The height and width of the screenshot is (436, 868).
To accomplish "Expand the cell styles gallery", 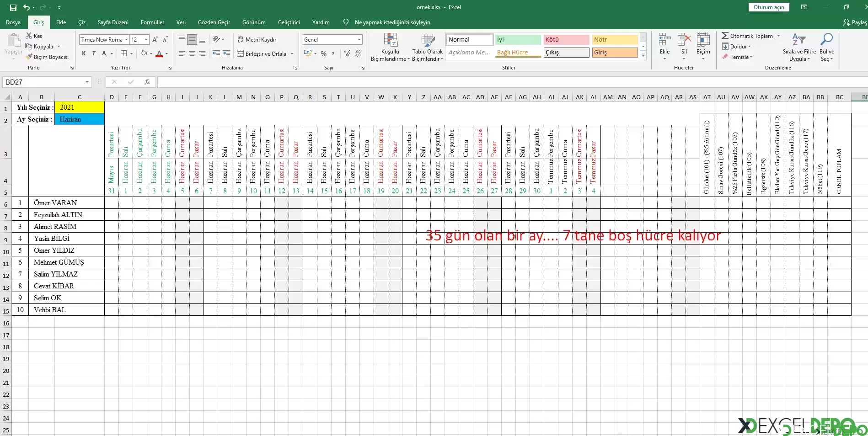I will coord(643,55).
